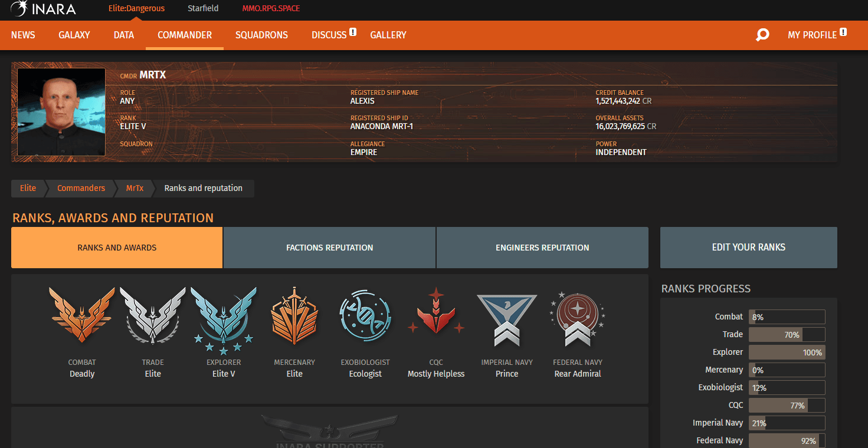The height and width of the screenshot is (448, 868).
Task: Expand the Discuss navigation menu
Action: tap(329, 35)
